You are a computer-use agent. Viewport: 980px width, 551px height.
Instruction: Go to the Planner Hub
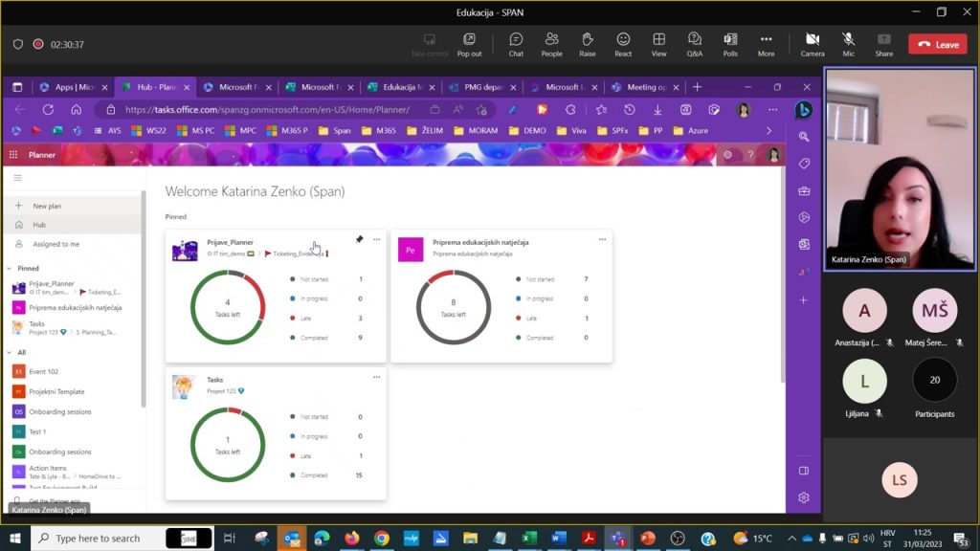(x=72, y=225)
